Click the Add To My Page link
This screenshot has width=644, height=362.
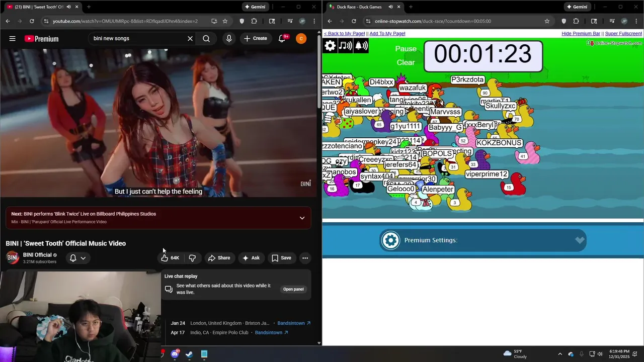[387, 34]
